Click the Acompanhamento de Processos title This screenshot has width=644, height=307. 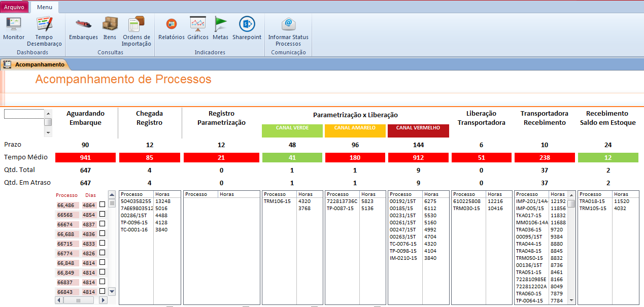[123, 79]
